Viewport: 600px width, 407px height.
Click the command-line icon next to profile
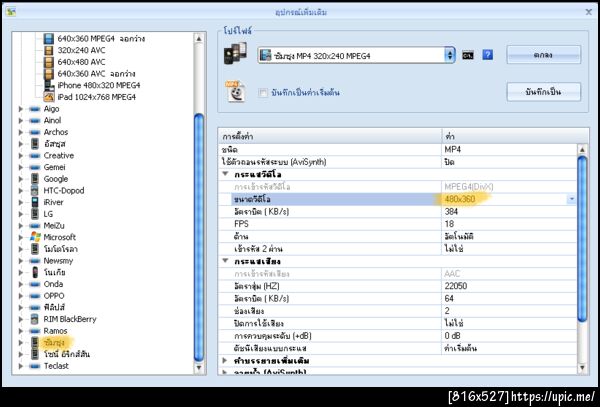[x=468, y=55]
